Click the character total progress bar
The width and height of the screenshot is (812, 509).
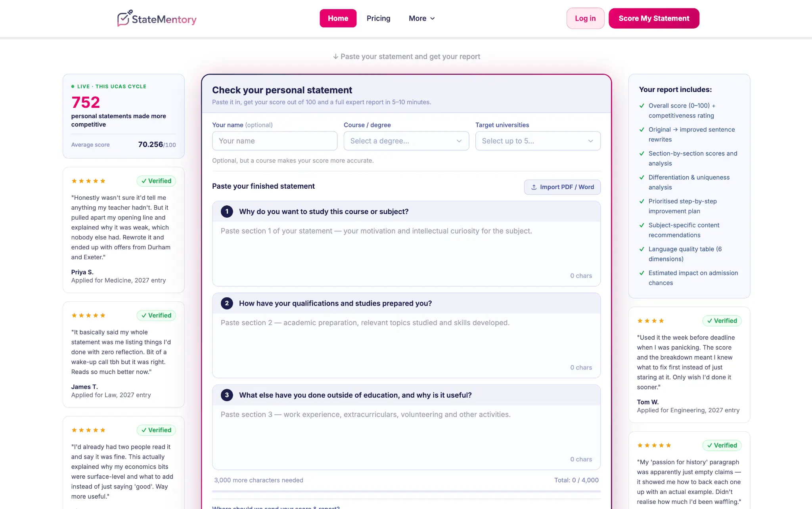(x=406, y=491)
